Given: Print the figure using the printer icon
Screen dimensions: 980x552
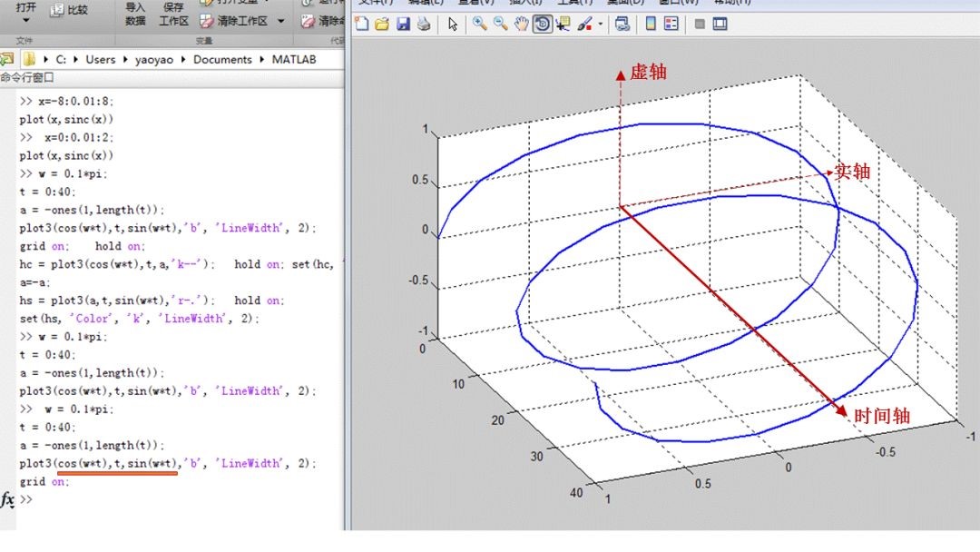Looking at the screenshot, I should pos(423,25).
